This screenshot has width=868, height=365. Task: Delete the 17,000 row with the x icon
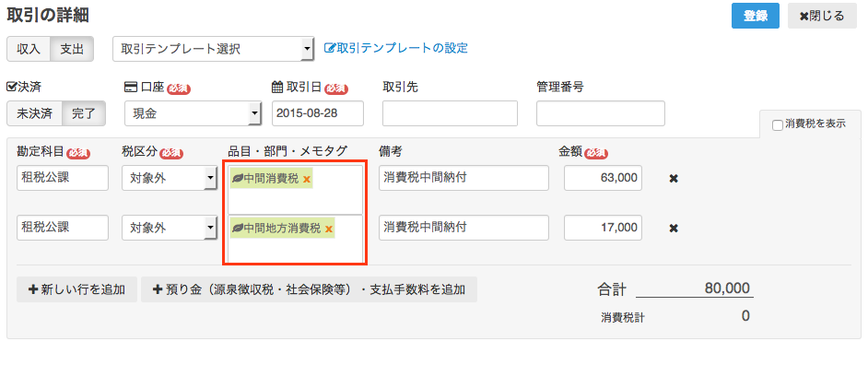(x=674, y=229)
